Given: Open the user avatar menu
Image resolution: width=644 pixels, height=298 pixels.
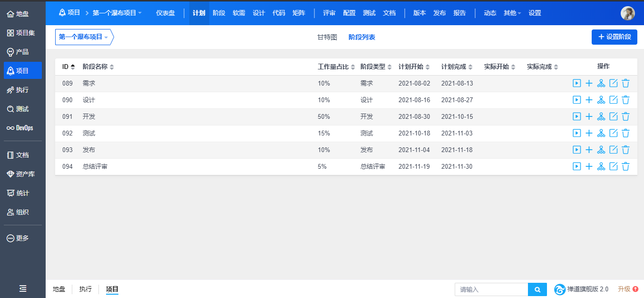Looking at the screenshot, I should (627, 13).
